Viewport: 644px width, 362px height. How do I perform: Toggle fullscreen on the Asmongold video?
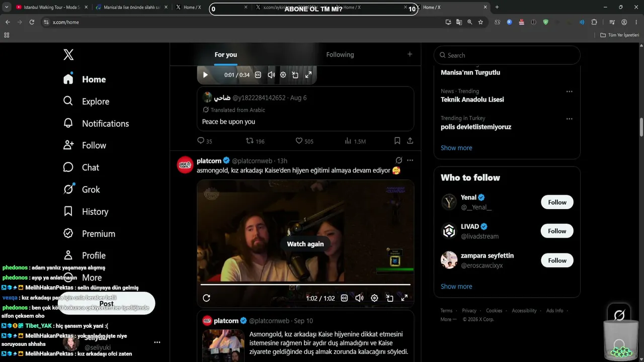pyautogui.click(x=404, y=298)
